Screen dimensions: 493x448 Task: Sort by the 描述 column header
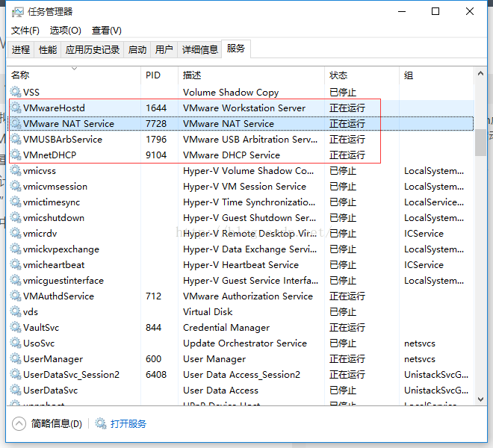coord(251,75)
